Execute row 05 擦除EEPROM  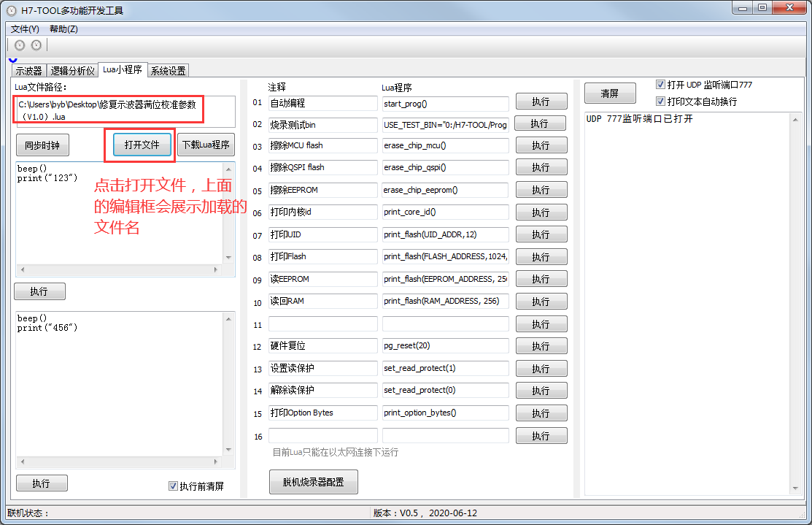541,190
